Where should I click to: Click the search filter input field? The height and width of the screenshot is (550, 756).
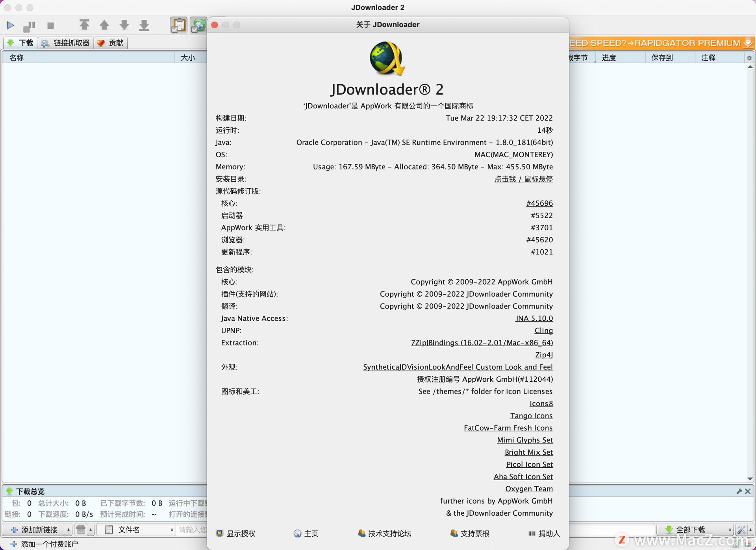tap(192, 530)
